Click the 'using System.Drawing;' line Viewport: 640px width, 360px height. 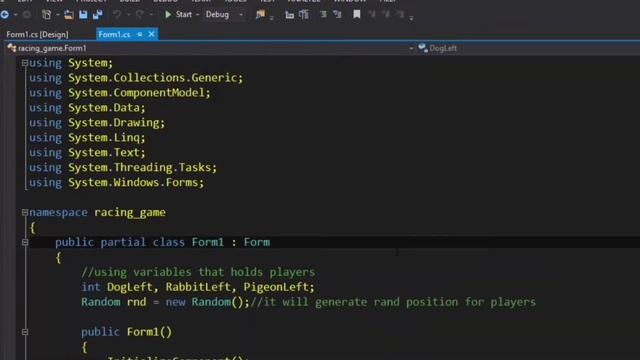97,123
